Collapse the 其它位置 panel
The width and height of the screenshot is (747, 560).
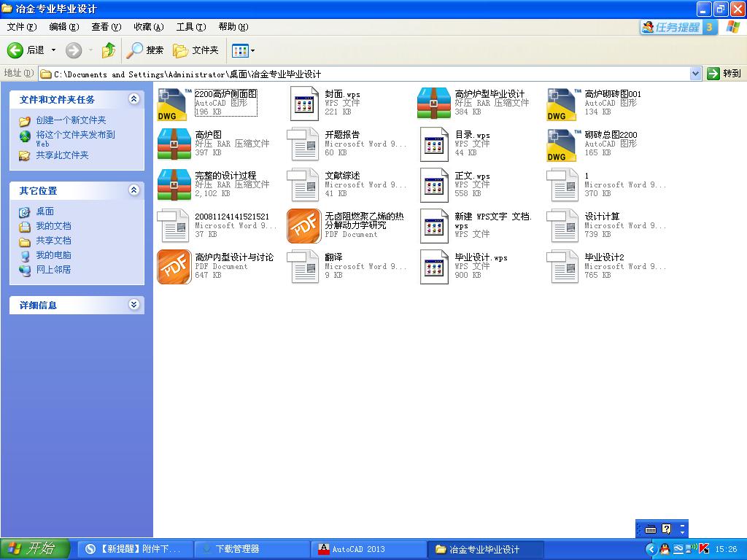tap(134, 190)
